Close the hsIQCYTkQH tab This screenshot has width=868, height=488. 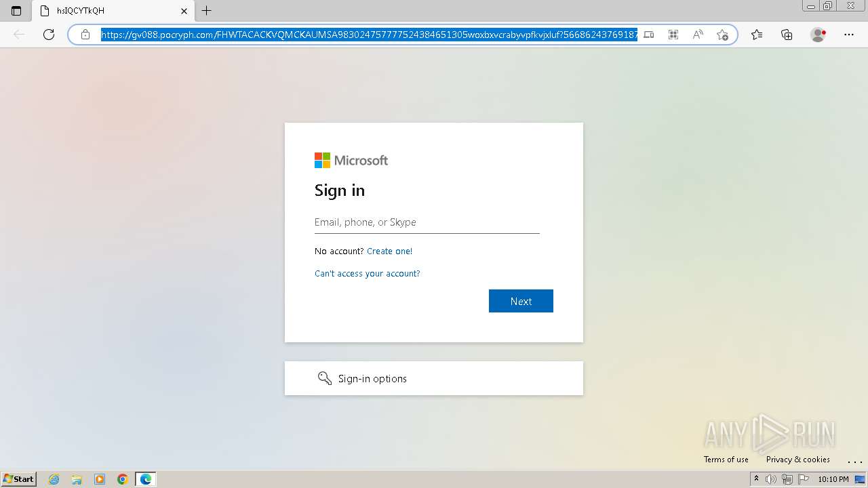(184, 11)
